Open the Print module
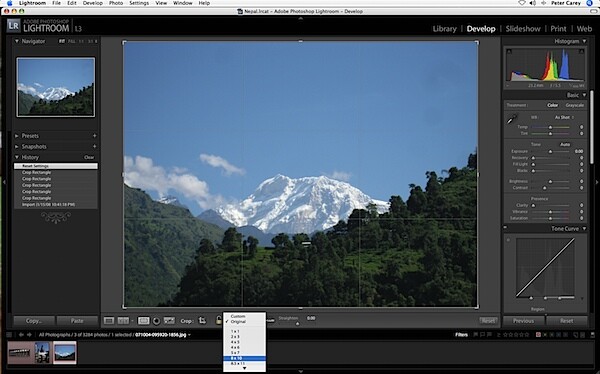 (x=558, y=29)
